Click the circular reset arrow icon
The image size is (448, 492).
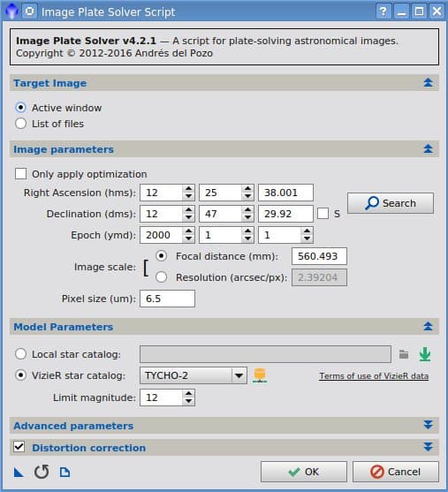(42, 472)
